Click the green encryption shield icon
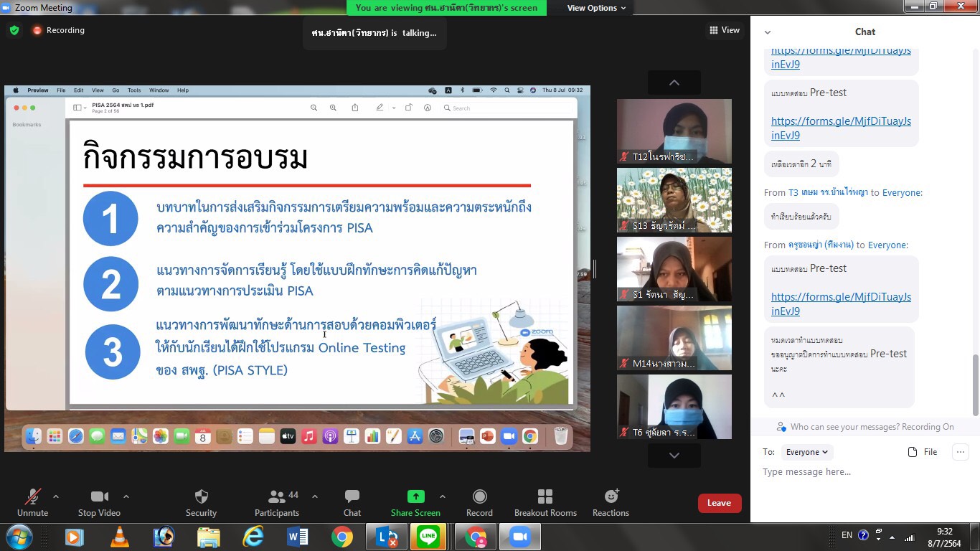 pos(14,30)
